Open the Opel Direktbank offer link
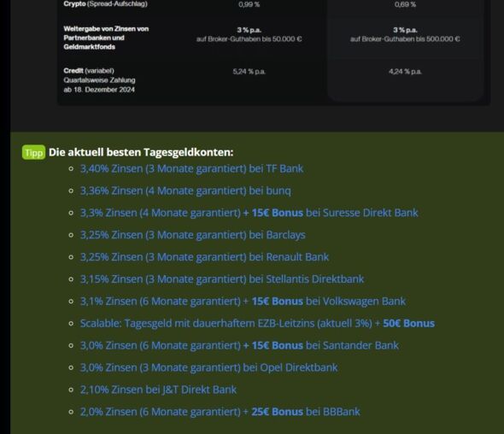Image resolution: width=504 pixels, height=434 pixels. click(209, 367)
